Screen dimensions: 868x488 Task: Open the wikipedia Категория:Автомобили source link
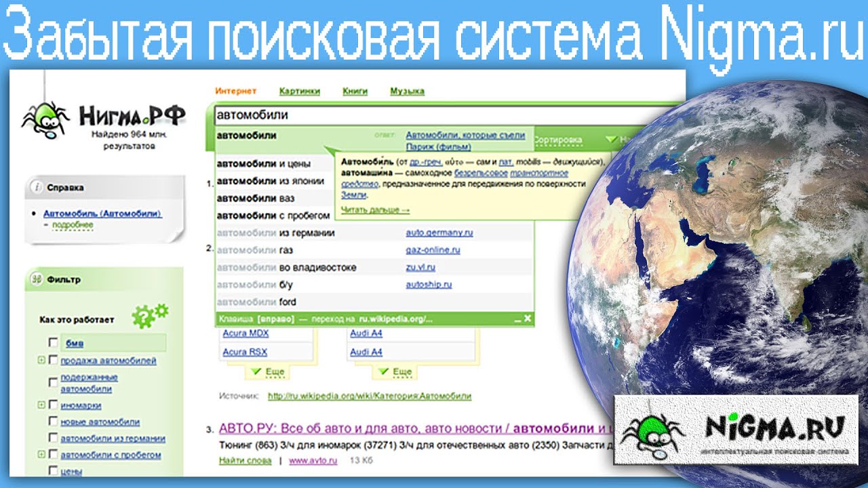coord(370,396)
